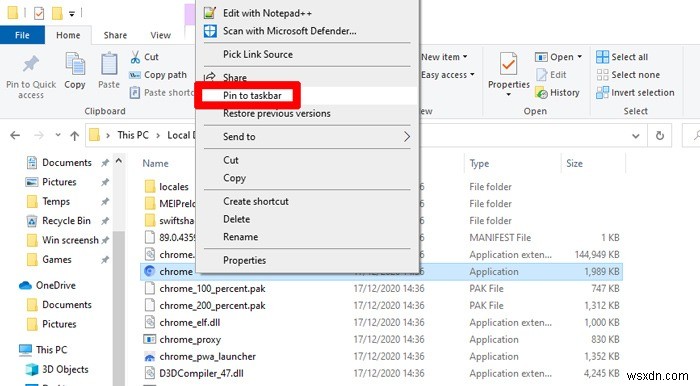Click Select all in the ribbon
This screenshot has height=386, width=700.
point(622,57)
